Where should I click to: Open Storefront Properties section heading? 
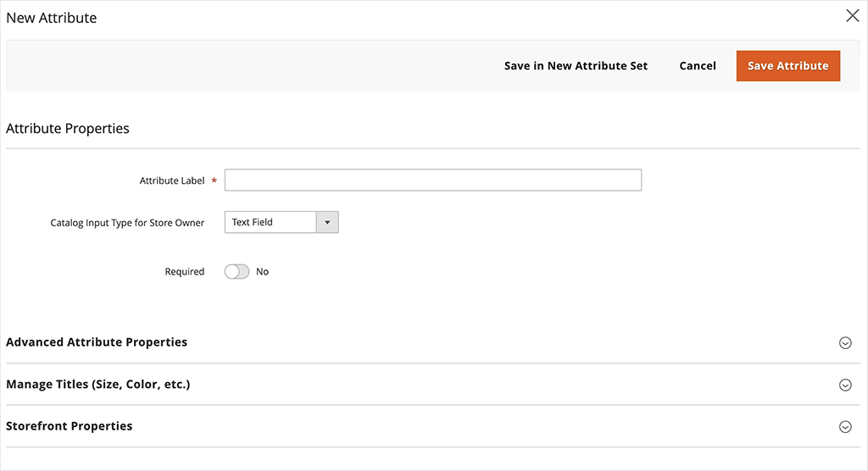(70, 425)
